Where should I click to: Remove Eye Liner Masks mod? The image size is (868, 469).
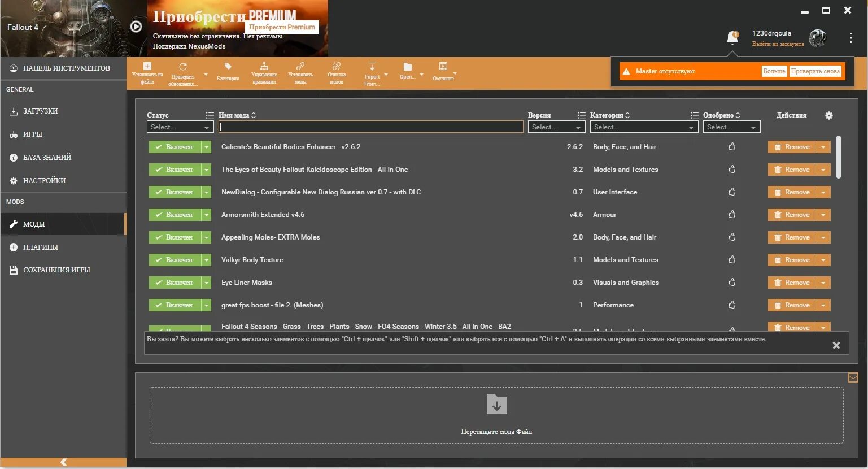792,283
